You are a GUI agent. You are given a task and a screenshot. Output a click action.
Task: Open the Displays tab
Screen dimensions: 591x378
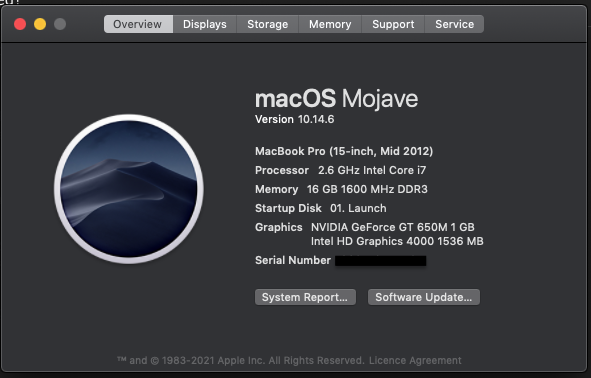click(205, 24)
